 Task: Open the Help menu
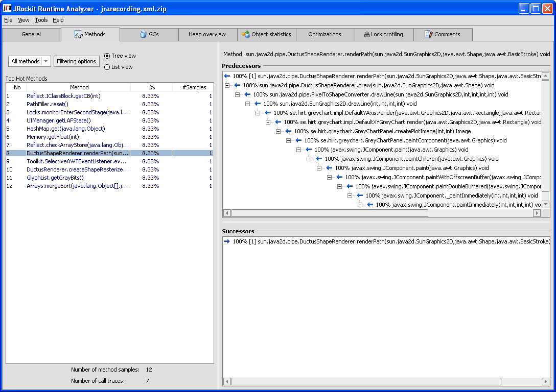click(58, 20)
